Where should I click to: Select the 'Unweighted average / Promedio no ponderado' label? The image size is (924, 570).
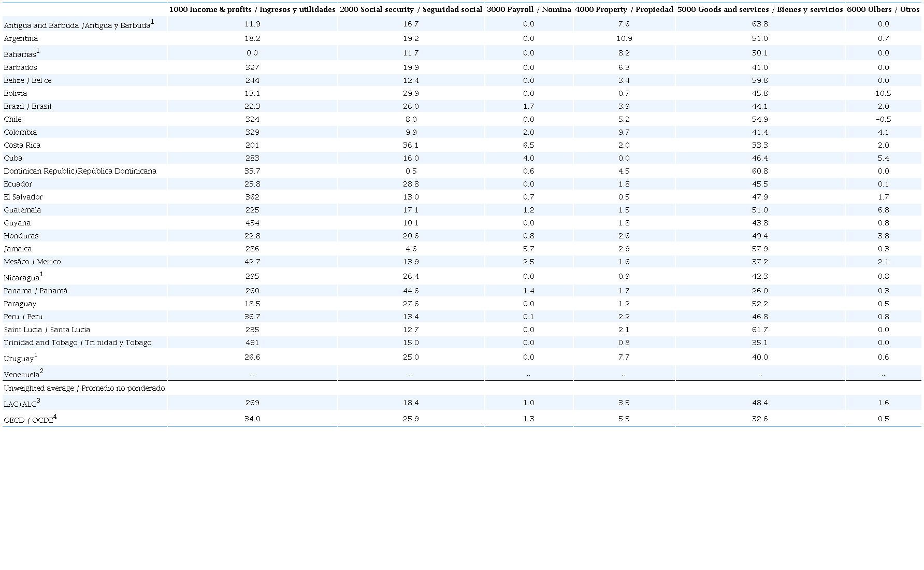84,388
